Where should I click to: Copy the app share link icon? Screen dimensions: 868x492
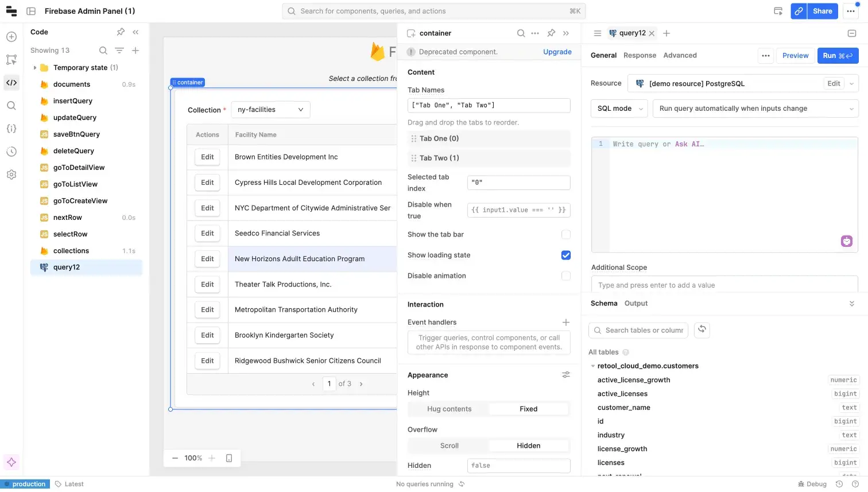click(x=799, y=11)
